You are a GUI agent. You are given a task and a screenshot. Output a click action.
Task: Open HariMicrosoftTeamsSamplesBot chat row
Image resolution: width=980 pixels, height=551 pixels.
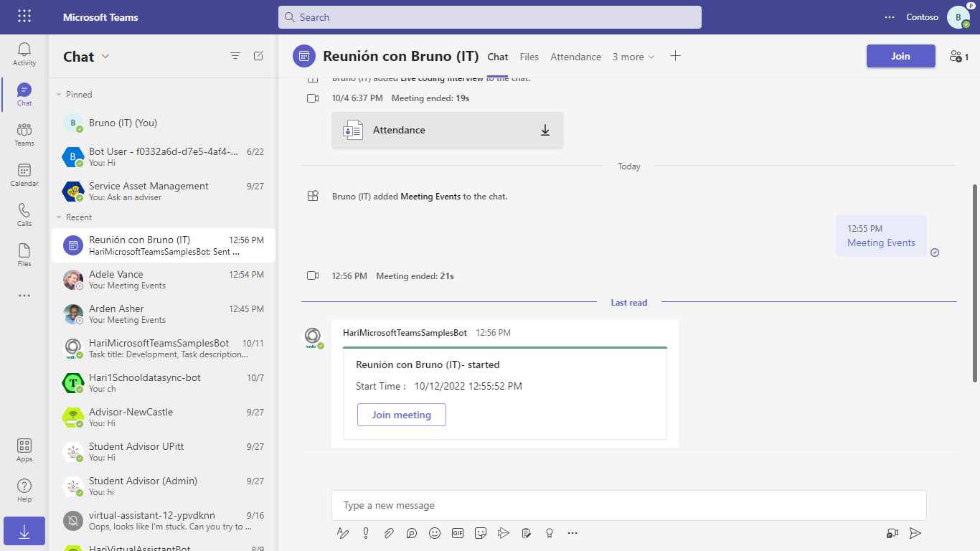point(164,349)
